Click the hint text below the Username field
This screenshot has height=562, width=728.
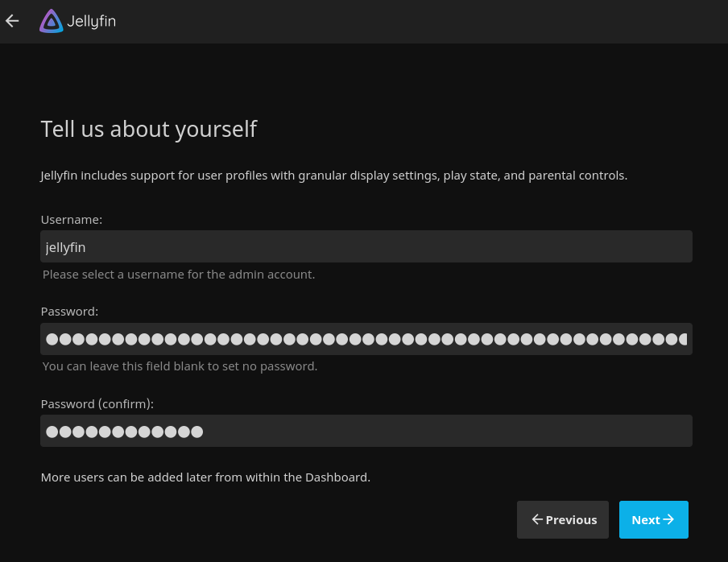tap(178, 274)
